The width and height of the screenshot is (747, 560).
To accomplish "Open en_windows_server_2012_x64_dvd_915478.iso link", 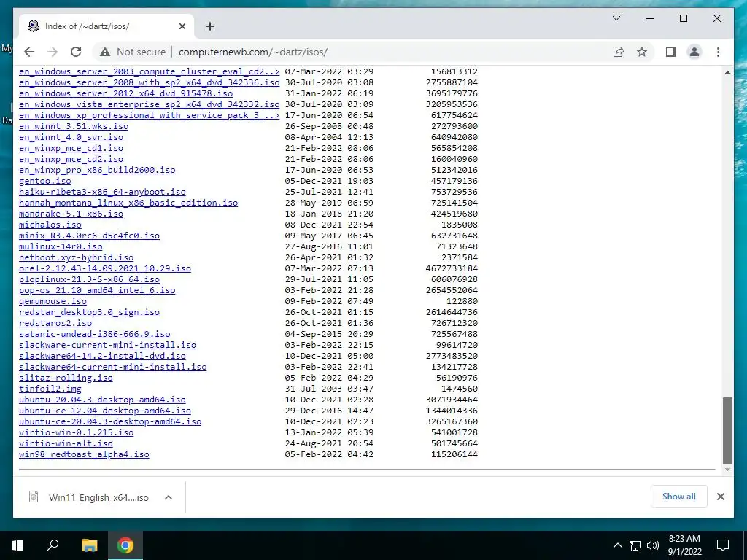I will (x=125, y=93).
